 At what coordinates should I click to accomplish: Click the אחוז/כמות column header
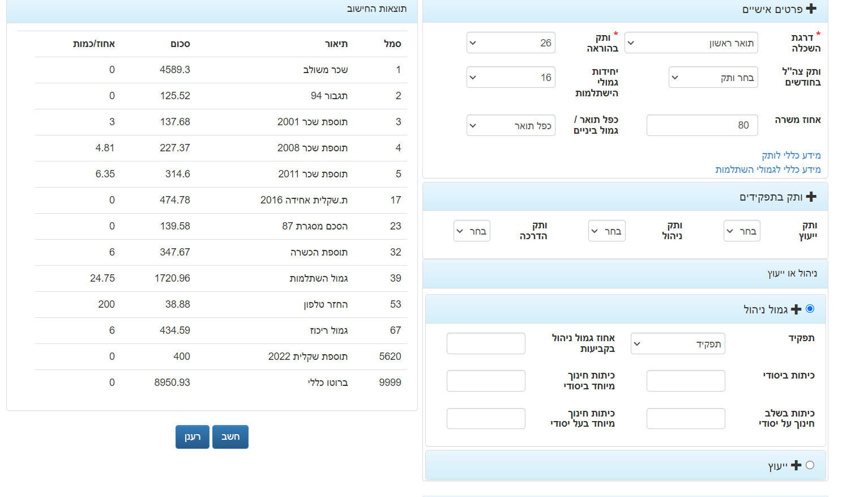94,44
